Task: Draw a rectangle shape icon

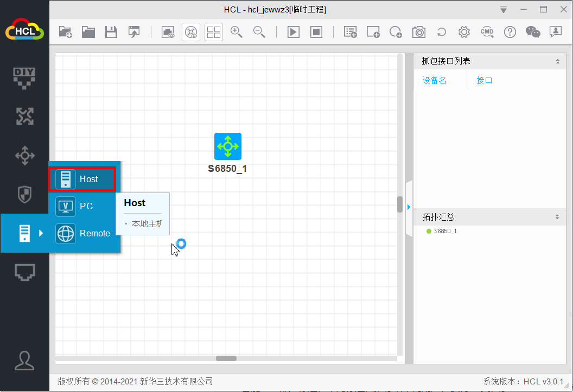Action: click(x=373, y=32)
